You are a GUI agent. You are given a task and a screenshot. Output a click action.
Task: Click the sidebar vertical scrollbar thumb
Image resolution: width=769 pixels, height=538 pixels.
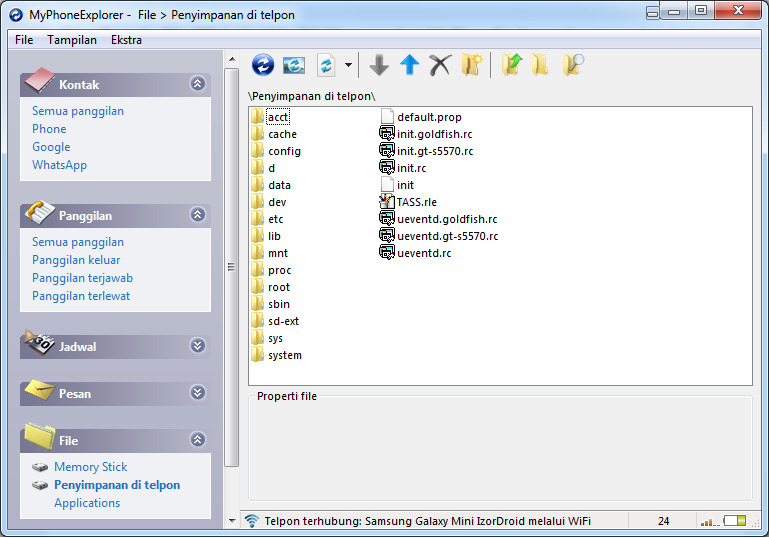tap(231, 267)
